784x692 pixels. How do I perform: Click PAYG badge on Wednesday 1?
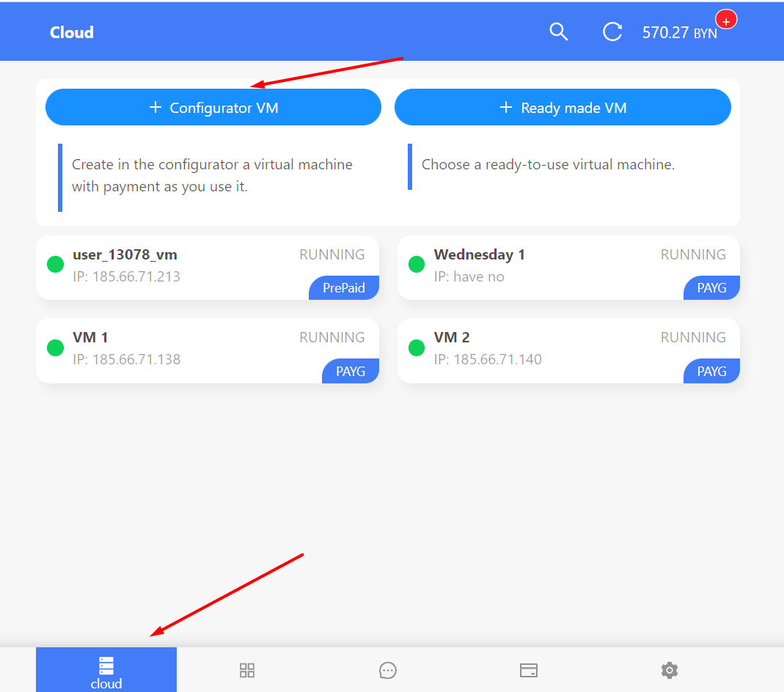pos(711,288)
